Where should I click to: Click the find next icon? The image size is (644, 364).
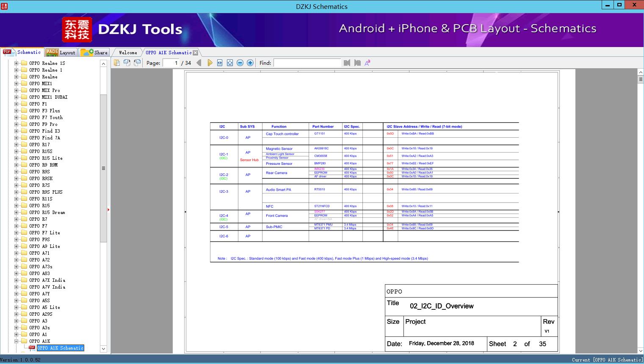(x=357, y=63)
